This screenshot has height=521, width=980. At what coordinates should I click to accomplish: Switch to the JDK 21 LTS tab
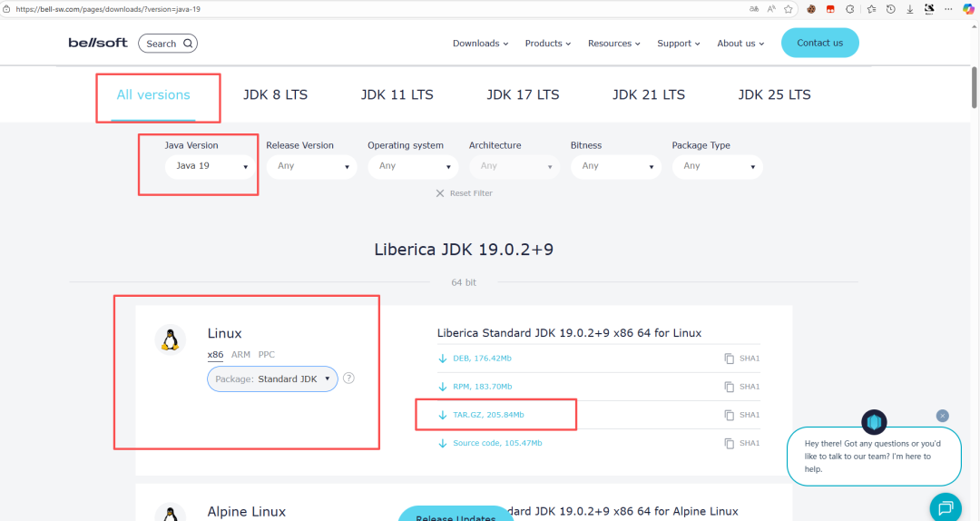tap(648, 95)
